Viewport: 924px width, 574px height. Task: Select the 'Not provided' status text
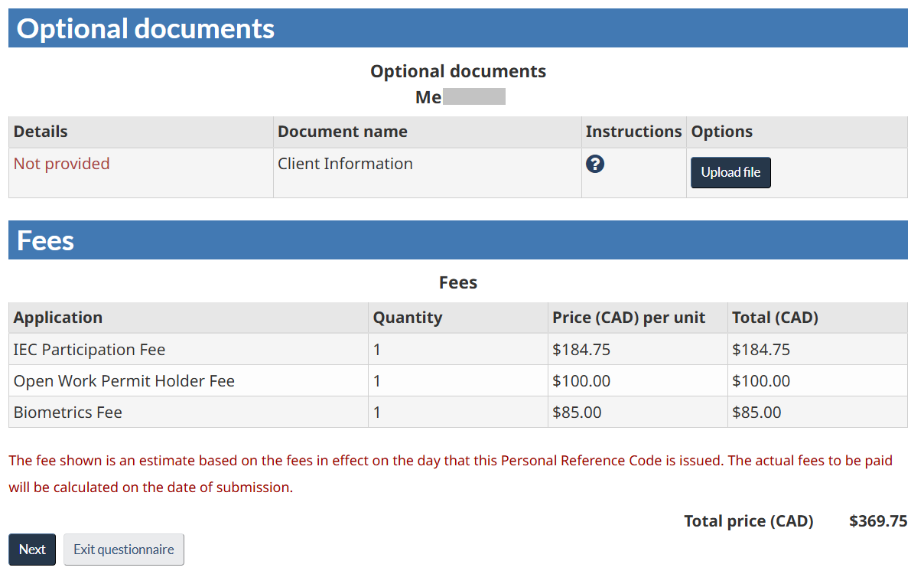62,164
